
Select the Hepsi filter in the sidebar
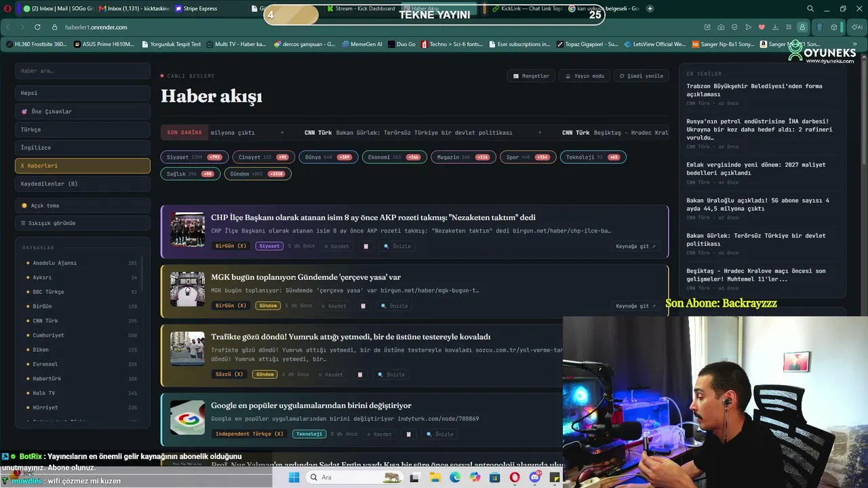[83, 93]
